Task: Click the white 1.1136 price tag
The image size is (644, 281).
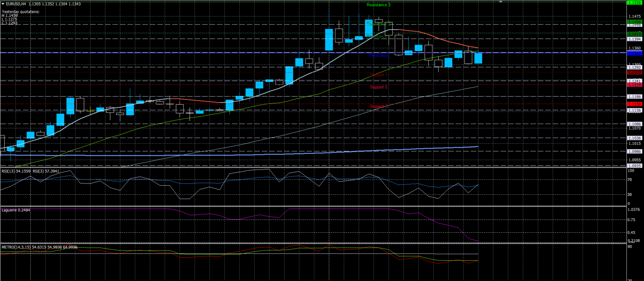Action: 634,111
